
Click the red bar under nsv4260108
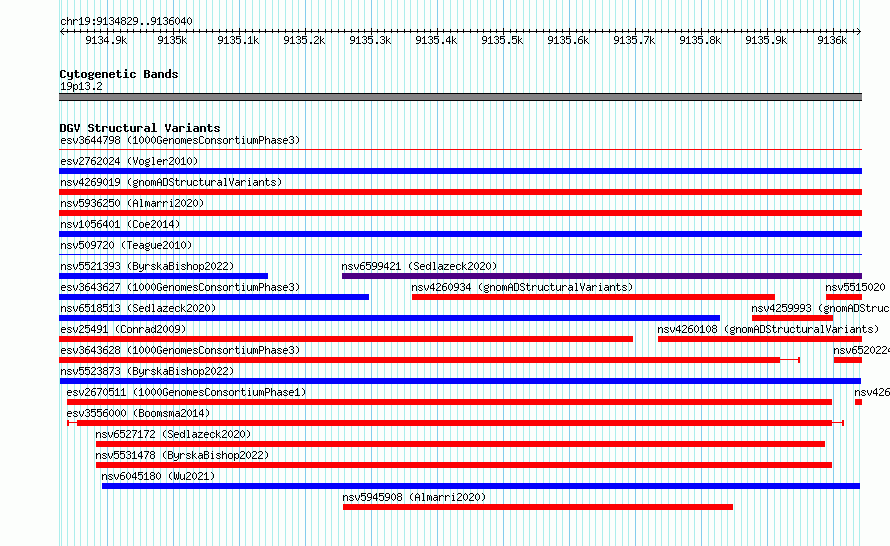(x=760, y=339)
